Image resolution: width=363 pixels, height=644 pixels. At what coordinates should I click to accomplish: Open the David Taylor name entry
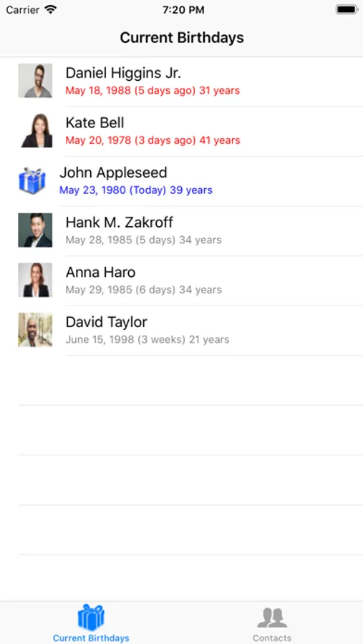click(x=107, y=322)
